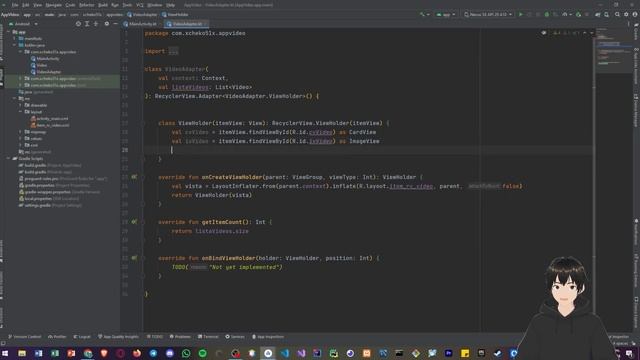This screenshot has height=360, width=640.
Task: Open Project panel options gear
Action: click(x=107, y=24)
